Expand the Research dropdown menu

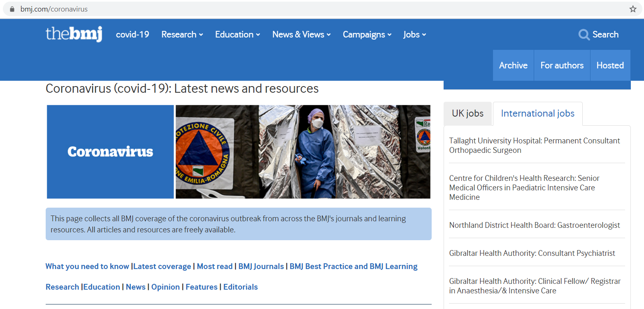[182, 35]
